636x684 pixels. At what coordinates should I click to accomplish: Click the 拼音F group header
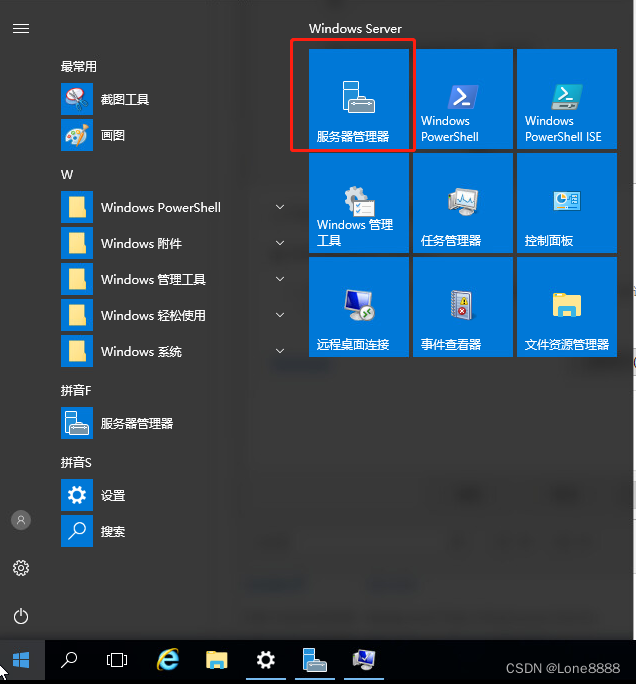[x=76, y=390]
